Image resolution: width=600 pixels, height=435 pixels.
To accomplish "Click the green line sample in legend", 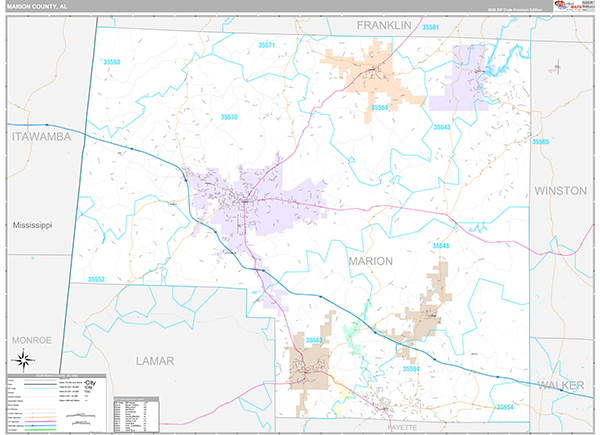I will point(40,430).
